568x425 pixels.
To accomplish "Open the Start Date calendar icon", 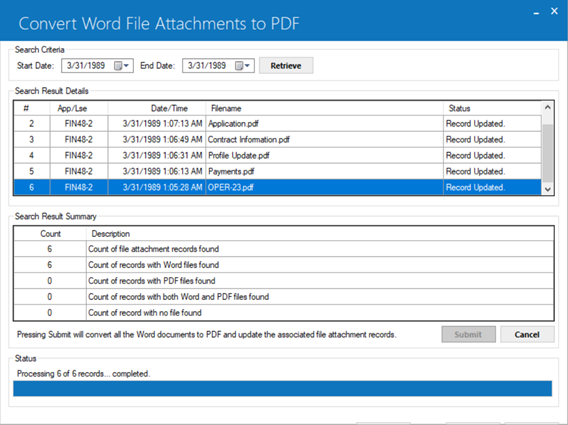I will click(x=118, y=66).
